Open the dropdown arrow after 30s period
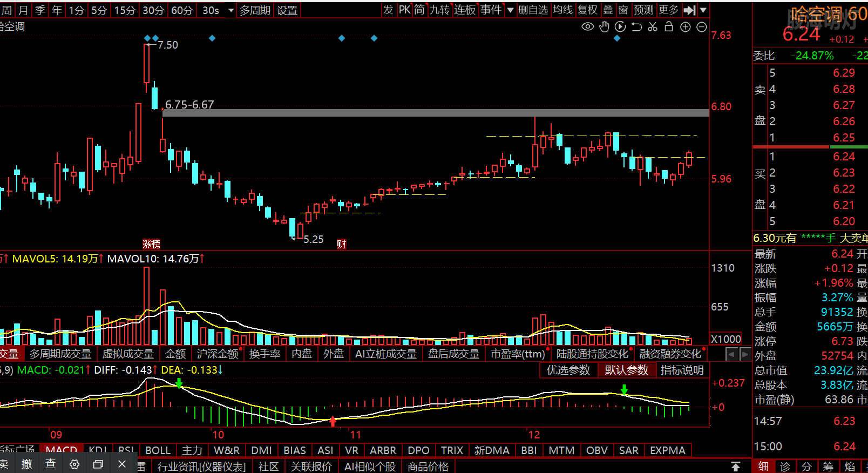This screenshot has width=868, height=473. pyautogui.click(x=231, y=10)
